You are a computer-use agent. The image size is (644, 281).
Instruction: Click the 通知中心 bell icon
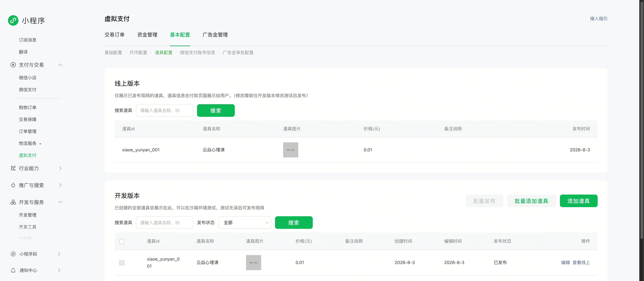pos(13,270)
